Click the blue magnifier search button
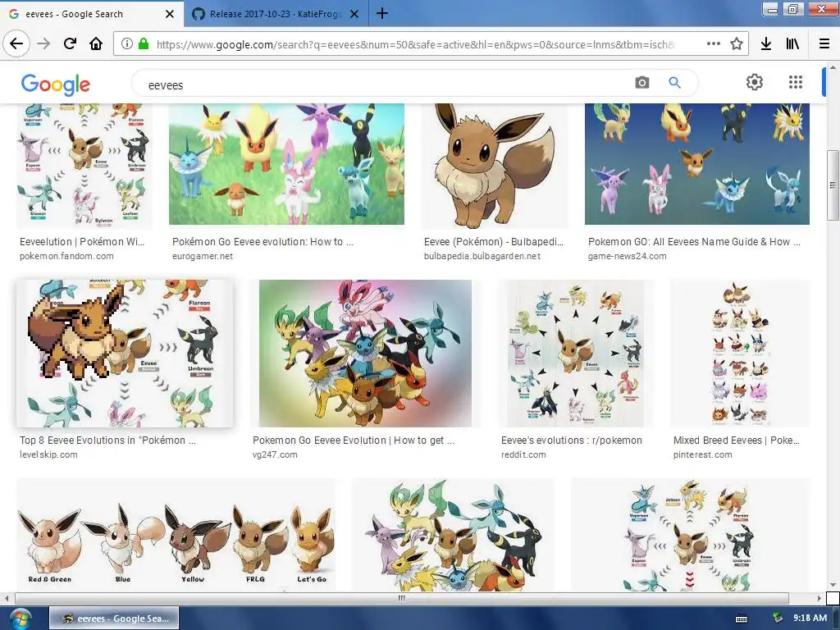Image resolution: width=840 pixels, height=630 pixels. pos(674,83)
